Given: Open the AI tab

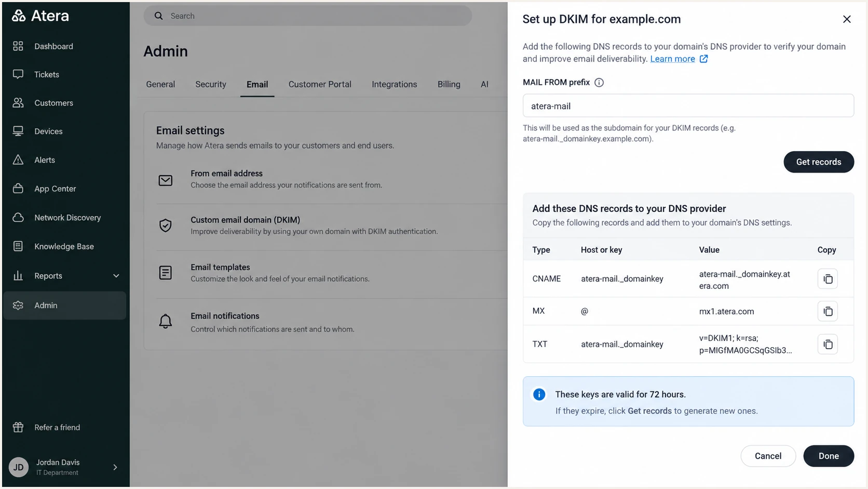Looking at the screenshot, I should click(484, 84).
